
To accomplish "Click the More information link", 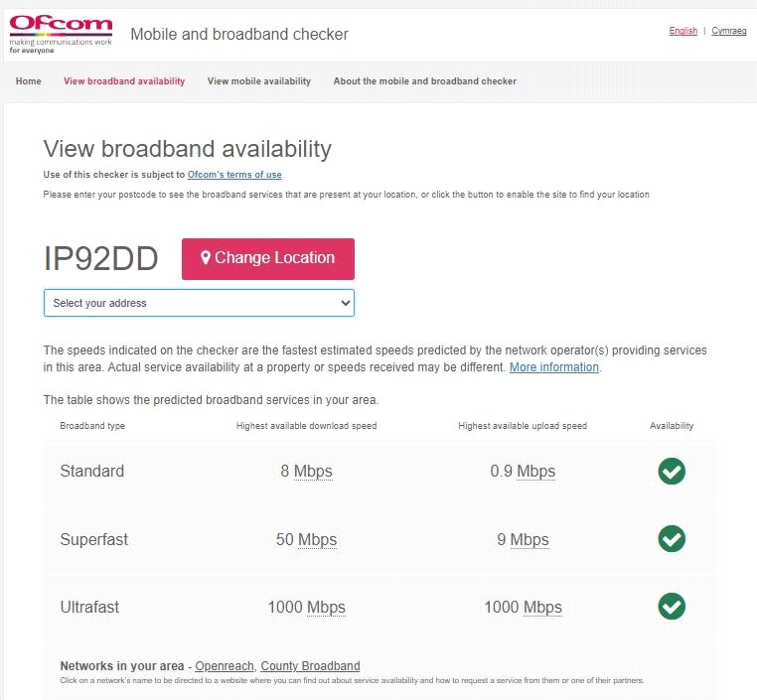I will pyautogui.click(x=554, y=367).
